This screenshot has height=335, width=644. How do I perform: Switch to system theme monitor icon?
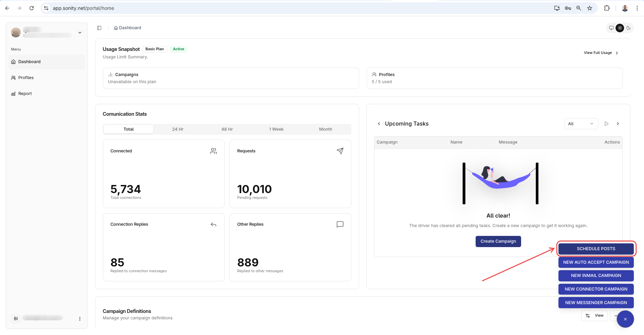point(611,28)
